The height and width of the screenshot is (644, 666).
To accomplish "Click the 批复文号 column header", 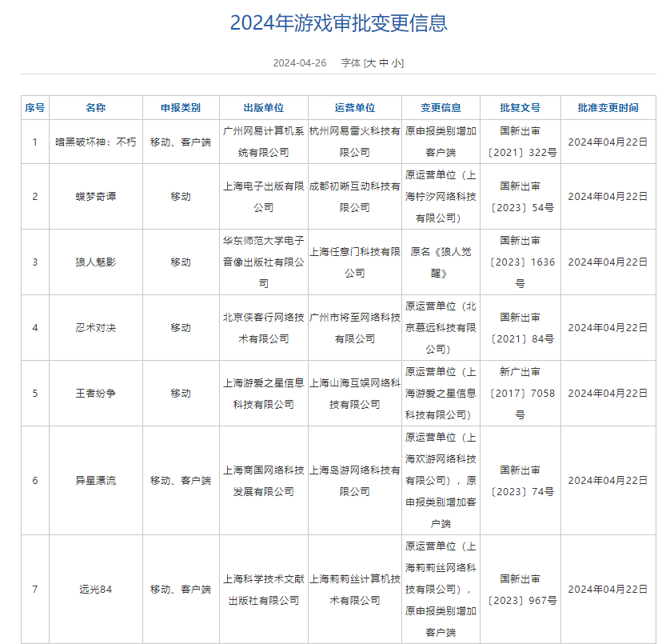I will pyautogui.click(x=520, y=107).
